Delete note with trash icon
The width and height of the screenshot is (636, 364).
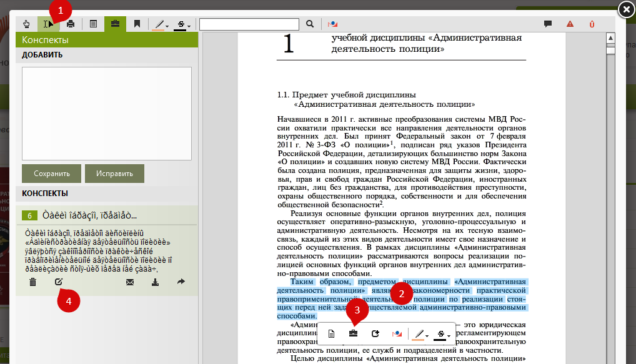pos(32,282)
